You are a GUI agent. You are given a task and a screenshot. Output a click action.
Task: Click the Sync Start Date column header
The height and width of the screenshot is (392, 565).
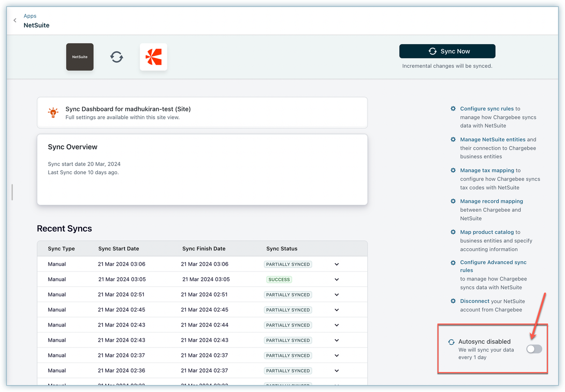pos(119,249)
